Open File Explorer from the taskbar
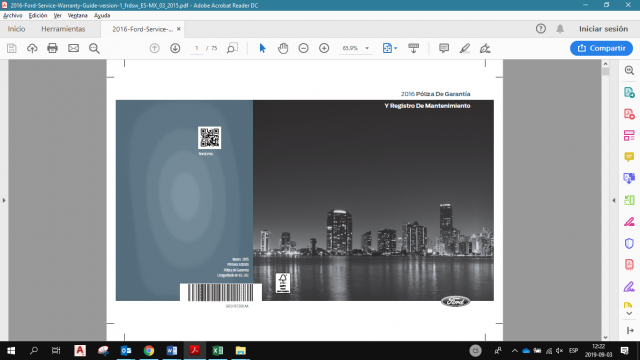This screenshot has height=360, width=640. coord(240,351)
